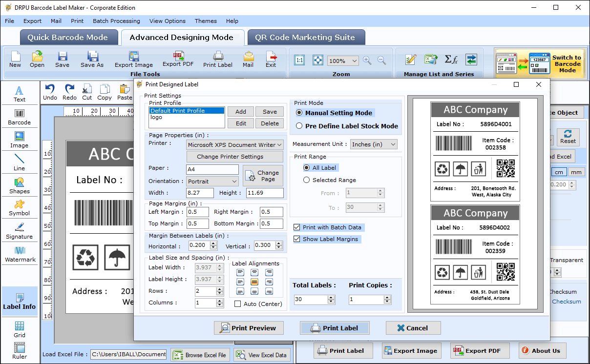Click Change Printer Settings button
This screenshot has width=590, height=364.
pos(235,157)
